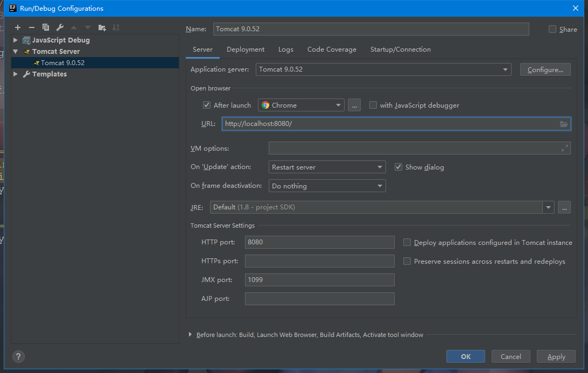Copy configuration icon in toolbar
Image resolution: width=588 pixels, height=373 pixels.
point(46,27)
